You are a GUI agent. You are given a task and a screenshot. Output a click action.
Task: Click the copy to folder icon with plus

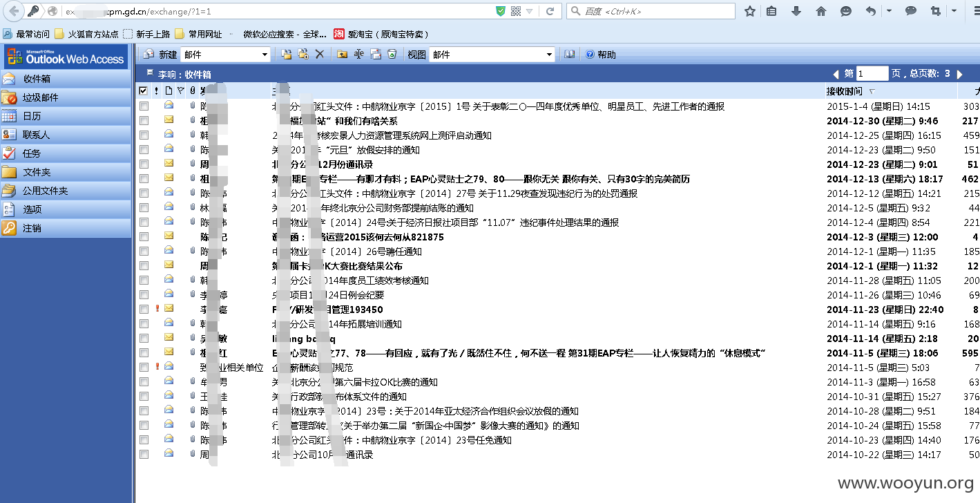303,55
